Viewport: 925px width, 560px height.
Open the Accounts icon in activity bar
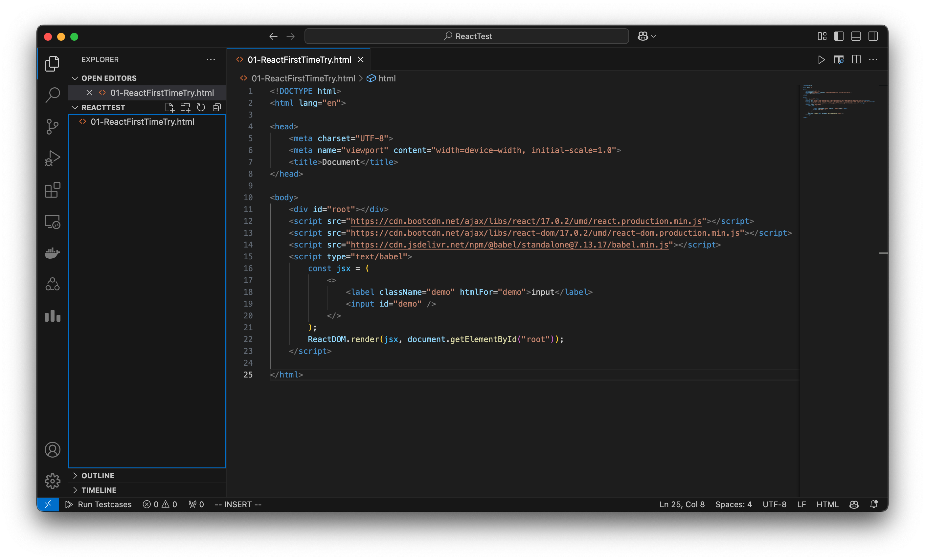52,450
